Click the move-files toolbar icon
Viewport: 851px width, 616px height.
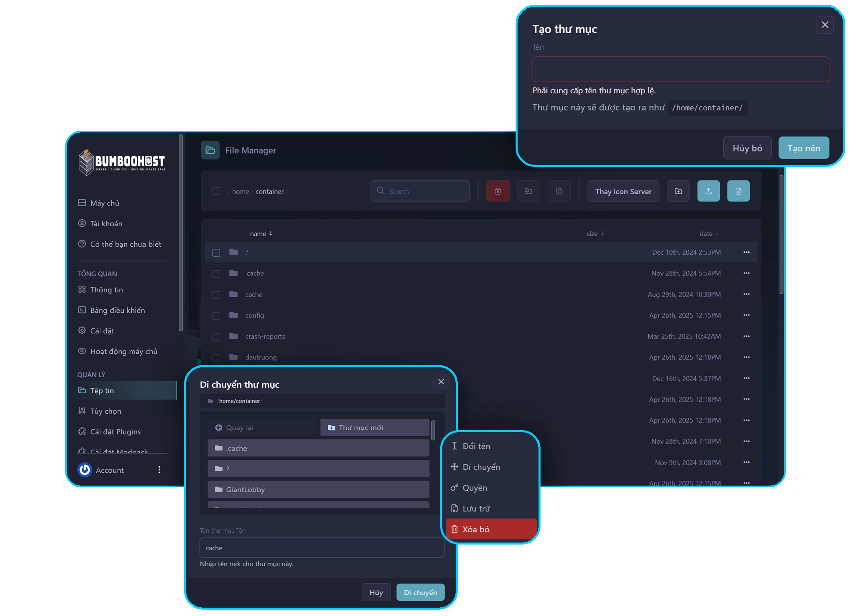(528, 191)
